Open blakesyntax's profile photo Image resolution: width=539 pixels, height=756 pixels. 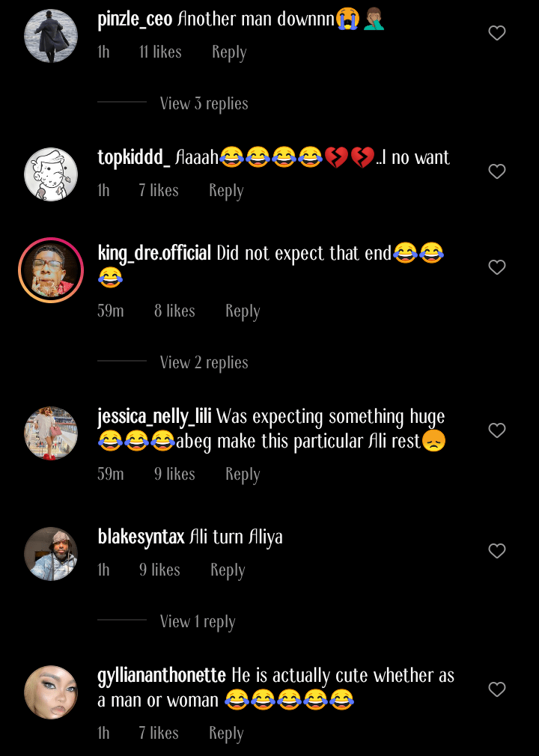pyautogui.click(x=51, y=554)
